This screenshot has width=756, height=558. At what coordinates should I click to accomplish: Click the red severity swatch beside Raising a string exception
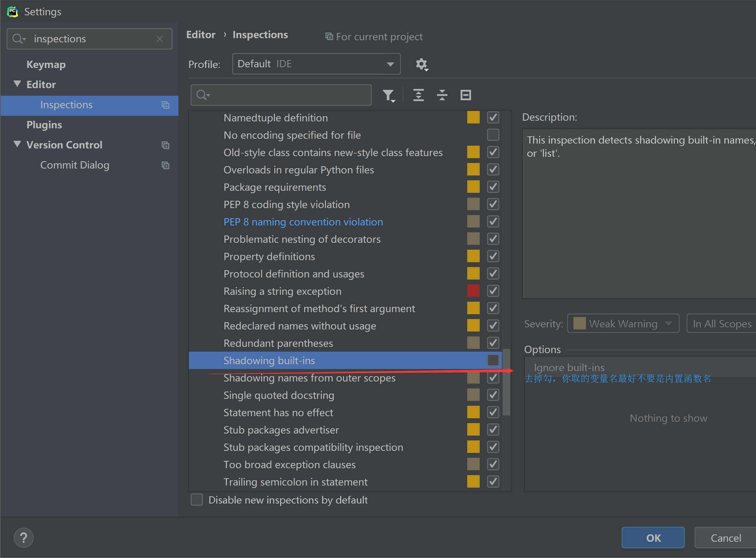(x=473, y=291)
